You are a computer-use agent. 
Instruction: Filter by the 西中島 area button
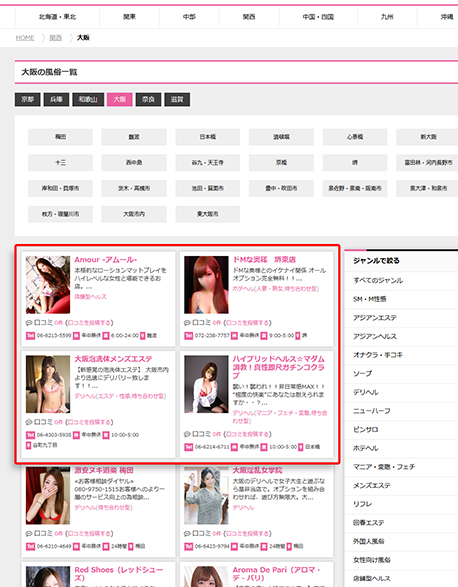click(x=134, y=163)
